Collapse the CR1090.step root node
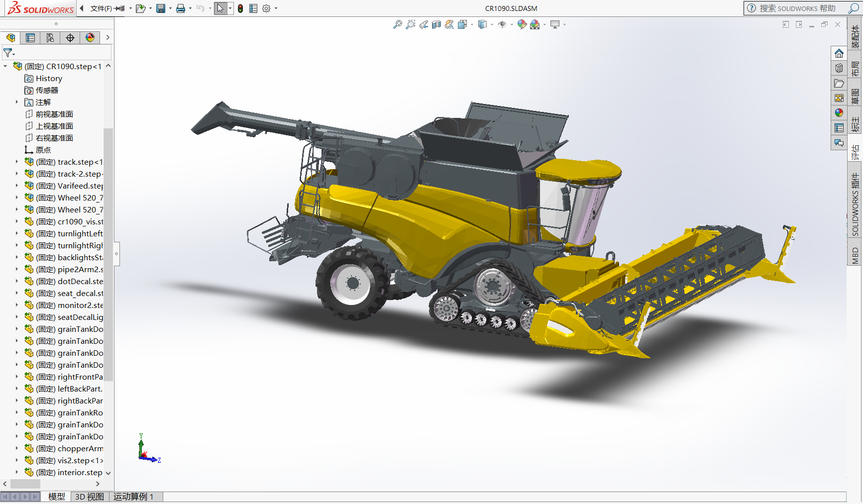 pos(5,66)
